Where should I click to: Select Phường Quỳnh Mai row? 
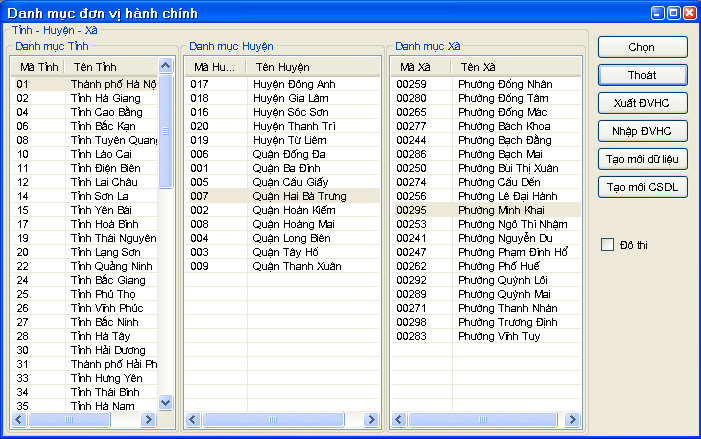pos(486,294)
